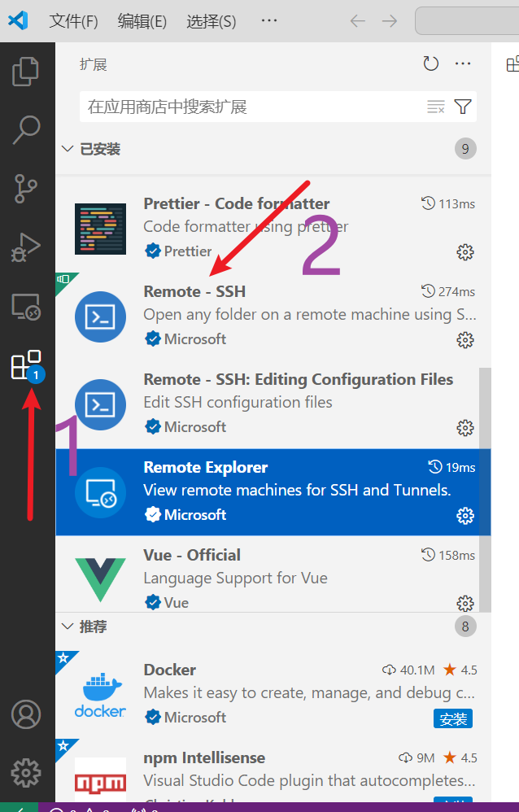Click Docker 40.1M download count
This screenshot has width=519, height=812.
[408, 670]
